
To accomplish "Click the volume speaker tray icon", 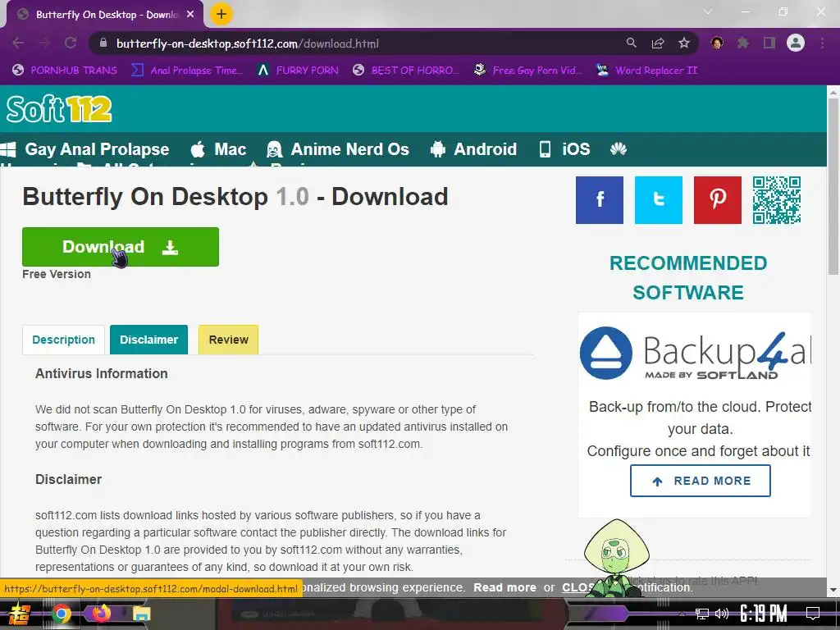I will click(722, 614).
